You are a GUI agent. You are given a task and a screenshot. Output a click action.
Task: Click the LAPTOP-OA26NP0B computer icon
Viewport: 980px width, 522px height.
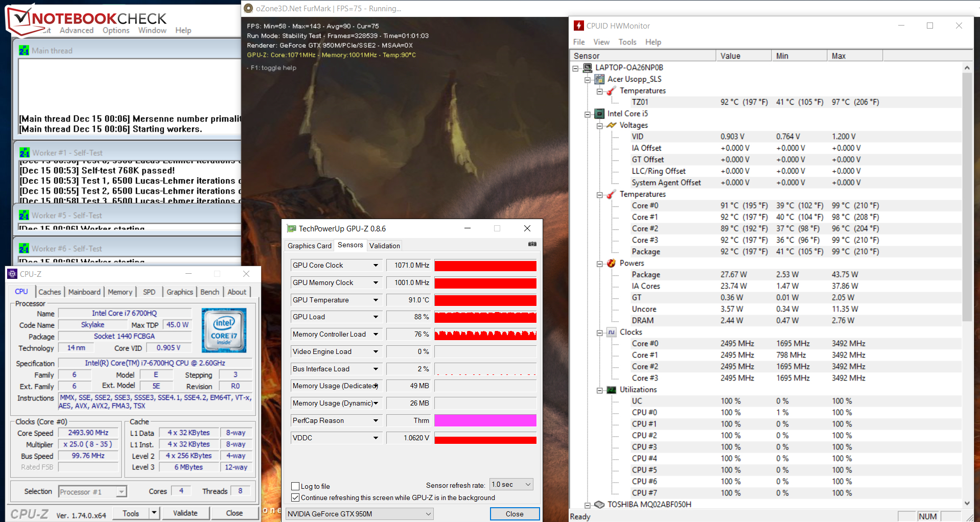(x=588, y=67)
